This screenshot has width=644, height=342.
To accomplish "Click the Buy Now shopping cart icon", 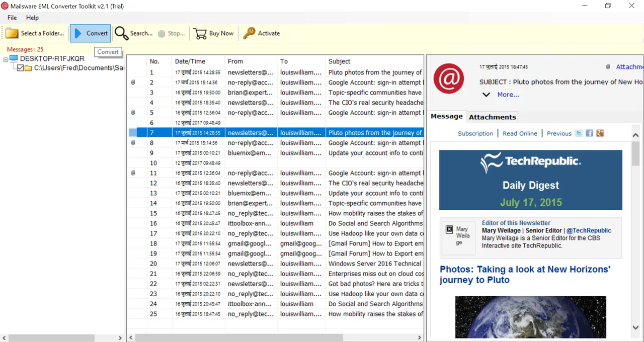I will tap(200, 33).
